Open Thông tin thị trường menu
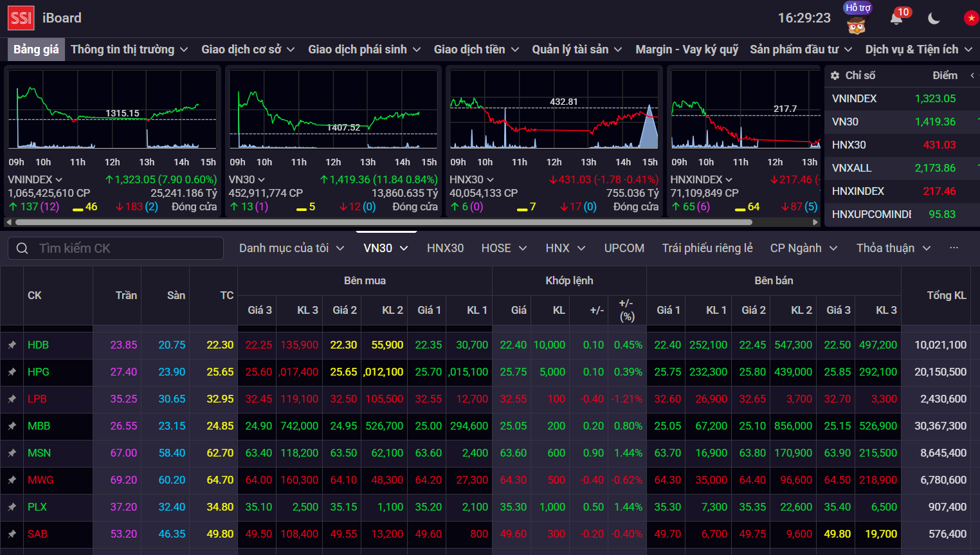Viewport: 980px width, 555px height. click(129, 50)
